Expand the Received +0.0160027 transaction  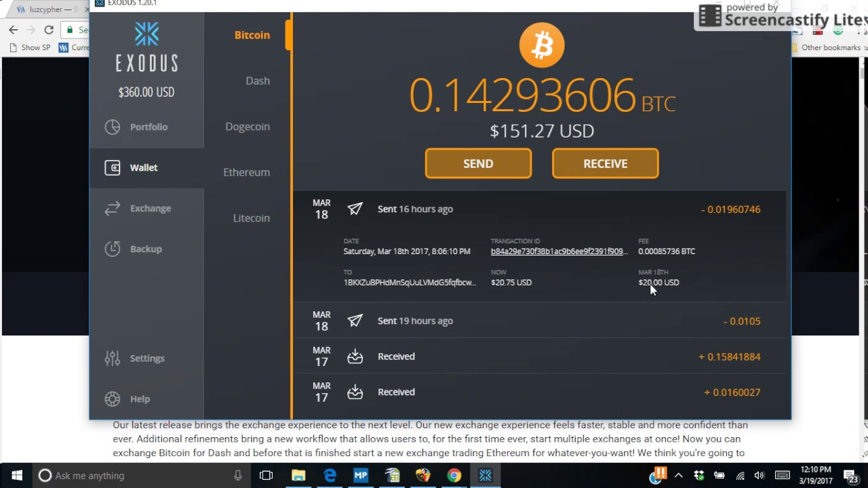540,392
